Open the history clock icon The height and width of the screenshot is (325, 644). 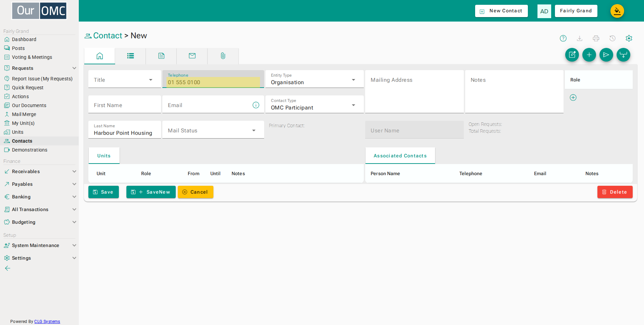pyautogui.click(x=612, y=38)
